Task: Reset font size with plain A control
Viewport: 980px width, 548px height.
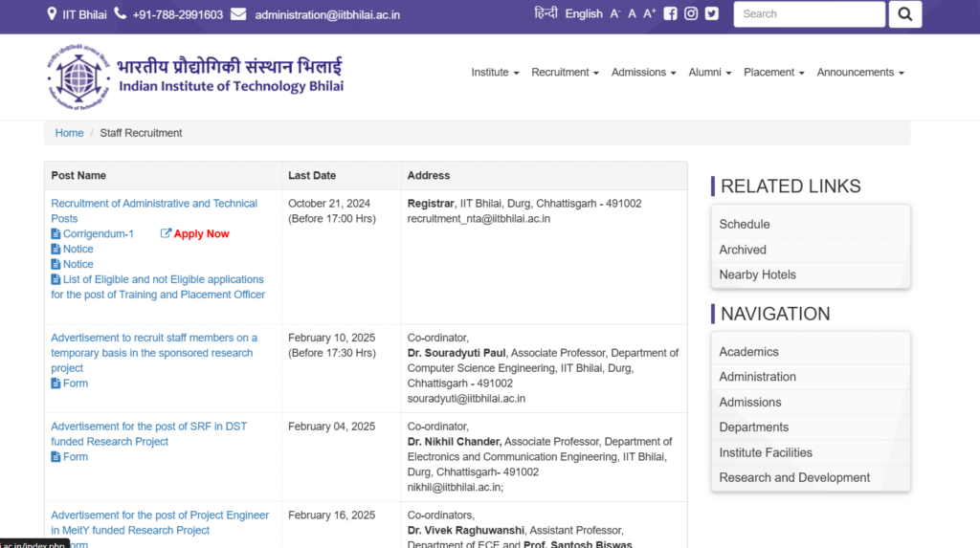Action: [x=632, y=13]
